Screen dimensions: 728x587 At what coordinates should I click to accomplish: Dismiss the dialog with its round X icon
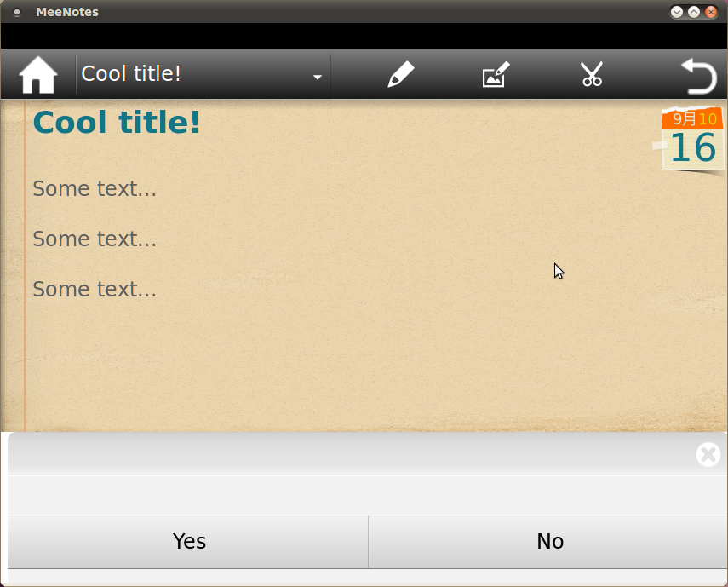point(708,454)
